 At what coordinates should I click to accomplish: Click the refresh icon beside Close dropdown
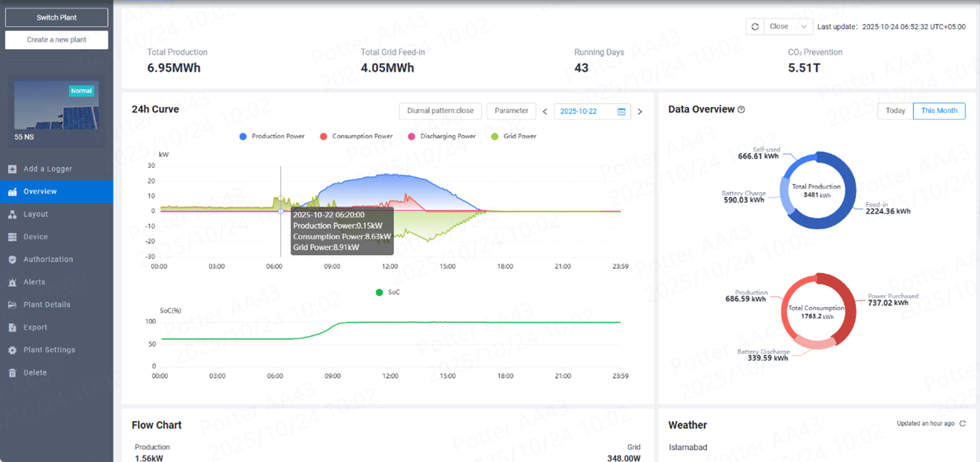[755, 27]
